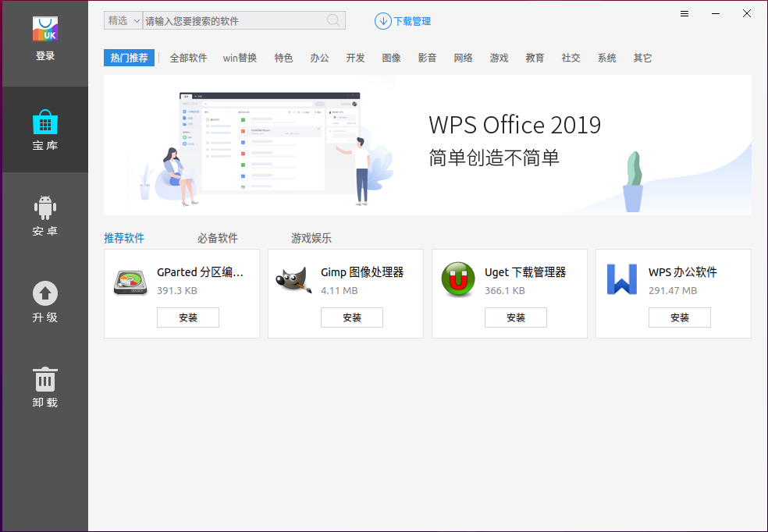
Task: Open the 安卓 Android apps section
Action: pyautogui.click(x=45, y=215)
